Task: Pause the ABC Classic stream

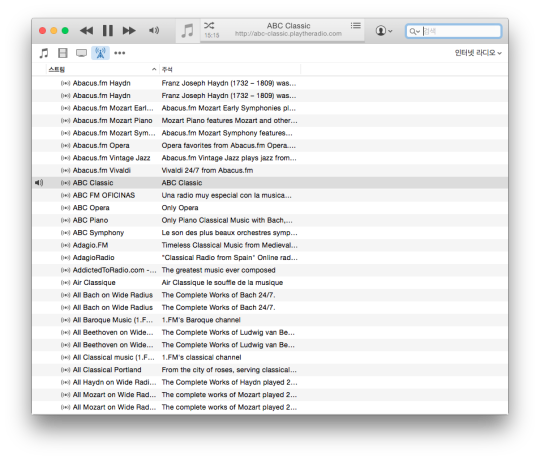Action: pos(108,31)
